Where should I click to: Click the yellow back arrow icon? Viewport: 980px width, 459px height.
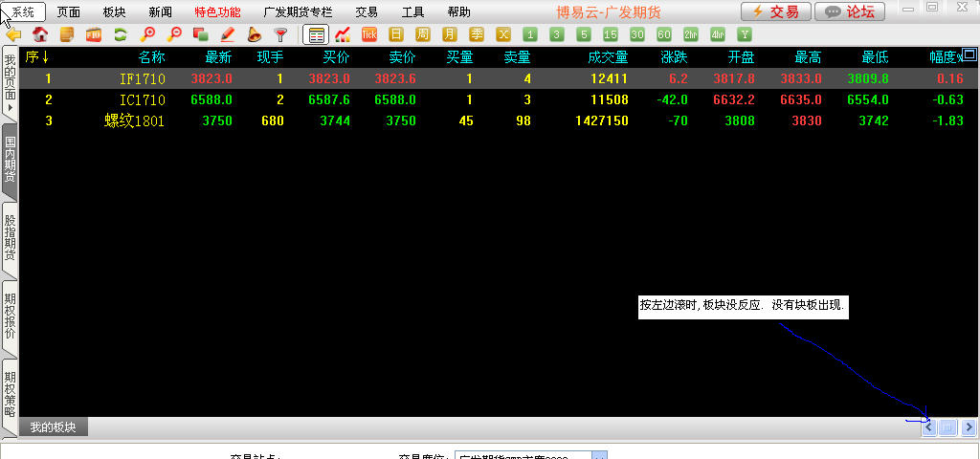pos(13,34)
